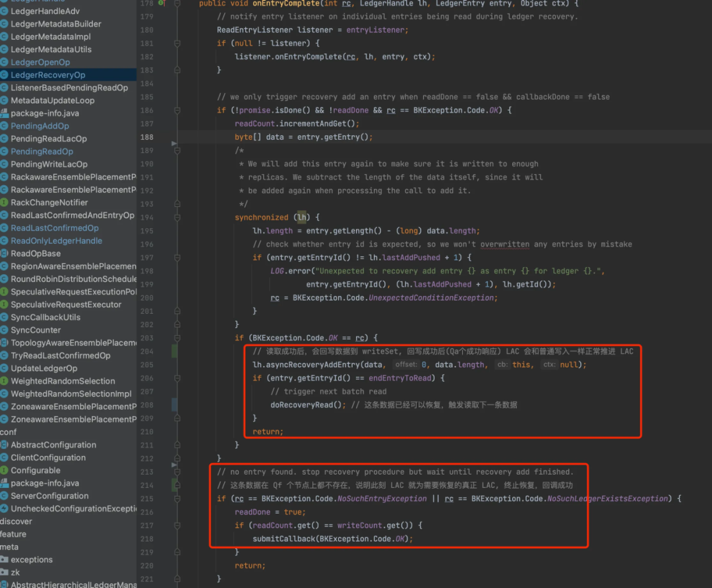This screenshot has width=712, height=588.
Task: Click the doRecoveryRead() method call
Action: [x=306, y=405]
